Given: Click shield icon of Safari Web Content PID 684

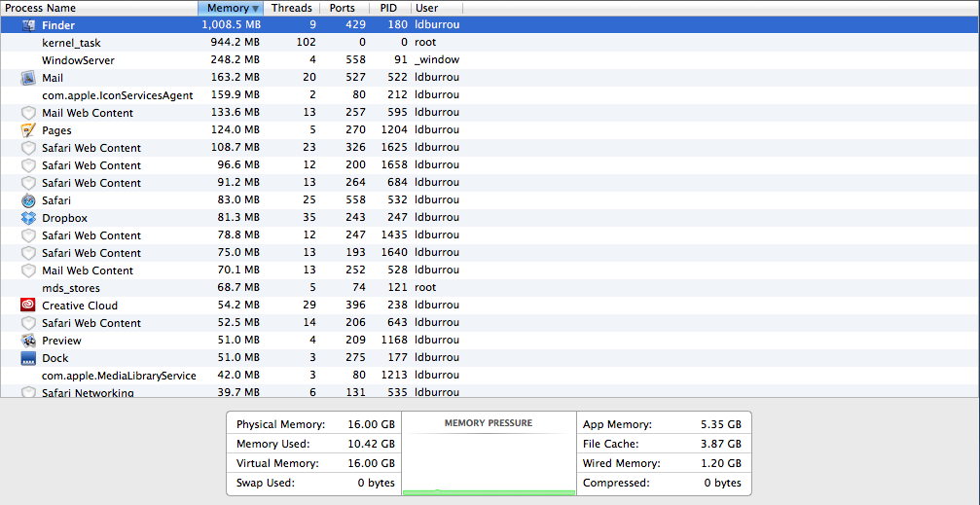Looking at the screenshot, I should [29, 183].
